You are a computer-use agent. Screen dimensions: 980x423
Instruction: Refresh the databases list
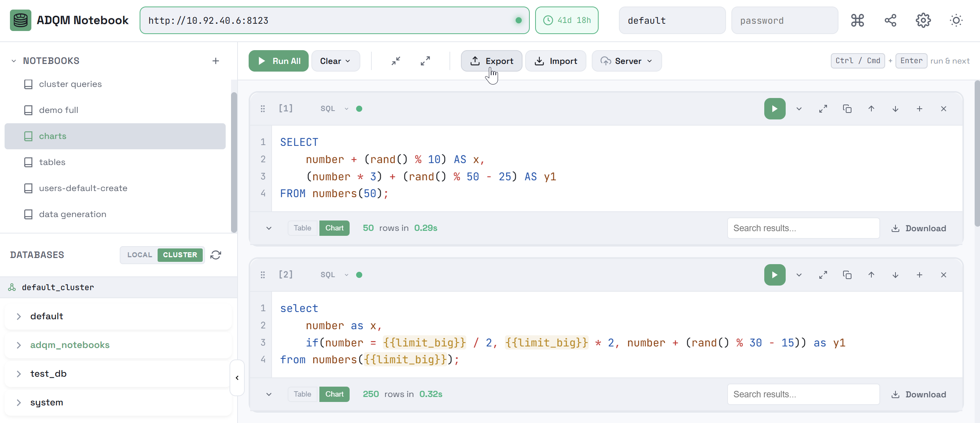click(x=216, y=255)
